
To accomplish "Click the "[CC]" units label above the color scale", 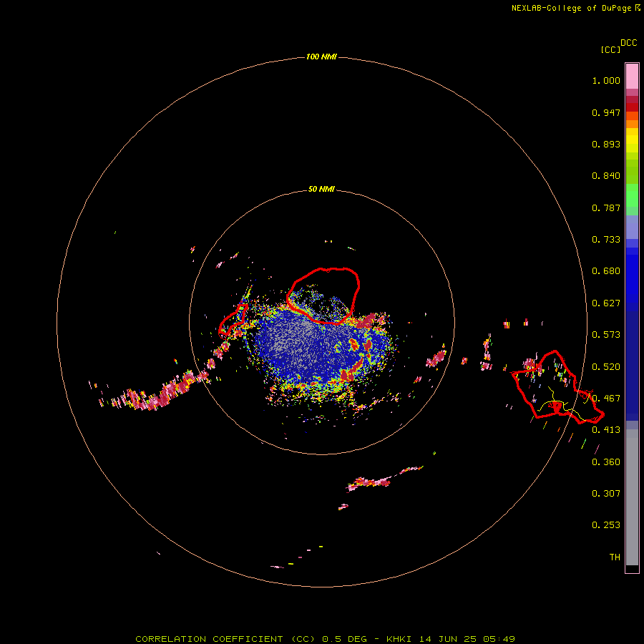I will (x=610, y=49).
